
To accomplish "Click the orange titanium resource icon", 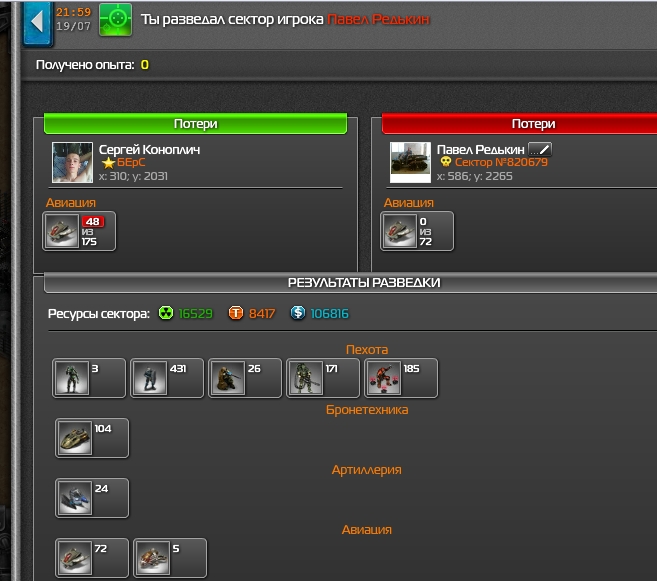I will click(236, 313).
